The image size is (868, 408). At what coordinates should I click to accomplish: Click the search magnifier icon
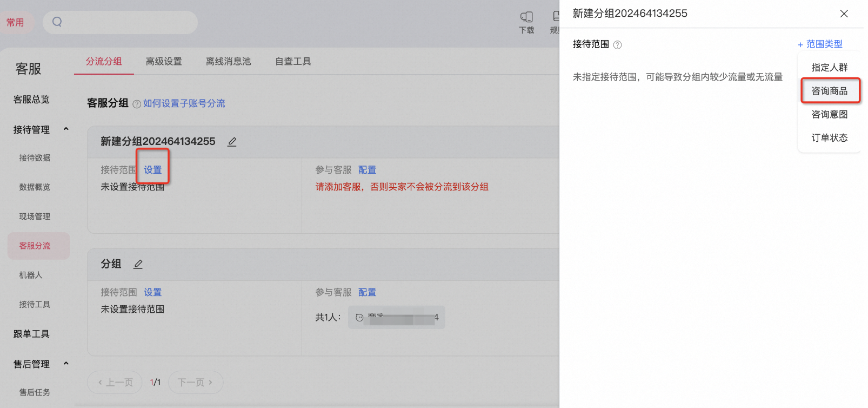(57, 22)
